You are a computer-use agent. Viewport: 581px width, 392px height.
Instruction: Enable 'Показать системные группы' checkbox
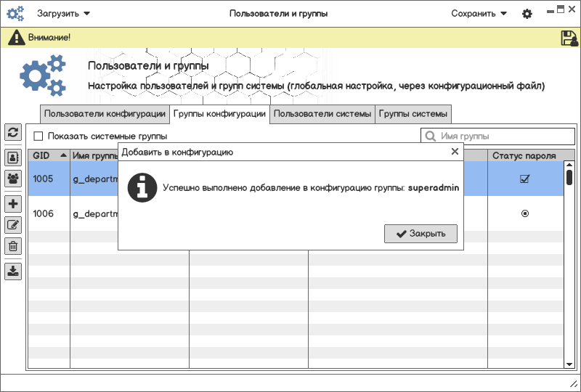pyautogui.click(x=38, y=136)
